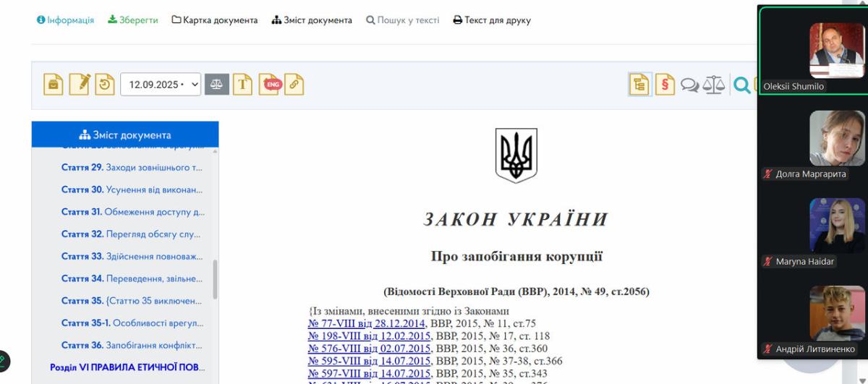Viewport: 868px width, 384px height.
Task: Click the Ukrainian coat of arms emblem
Action: (516, 155)
